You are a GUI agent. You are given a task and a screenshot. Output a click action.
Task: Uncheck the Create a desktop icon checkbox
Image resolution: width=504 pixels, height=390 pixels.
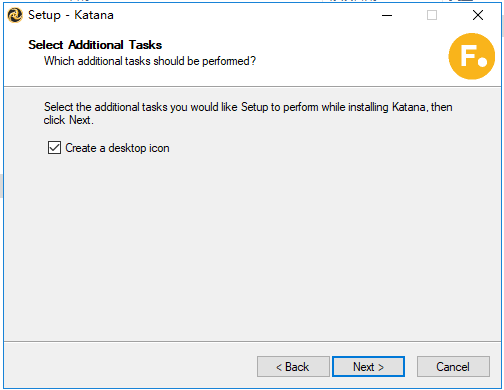(54, 148)
